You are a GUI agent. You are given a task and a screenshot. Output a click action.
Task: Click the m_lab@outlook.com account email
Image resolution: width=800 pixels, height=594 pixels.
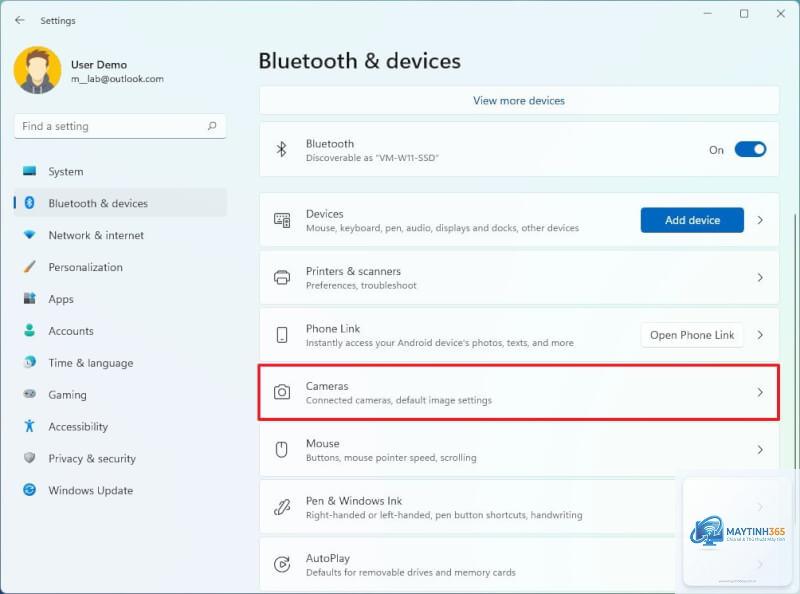(x=117, y=79)
